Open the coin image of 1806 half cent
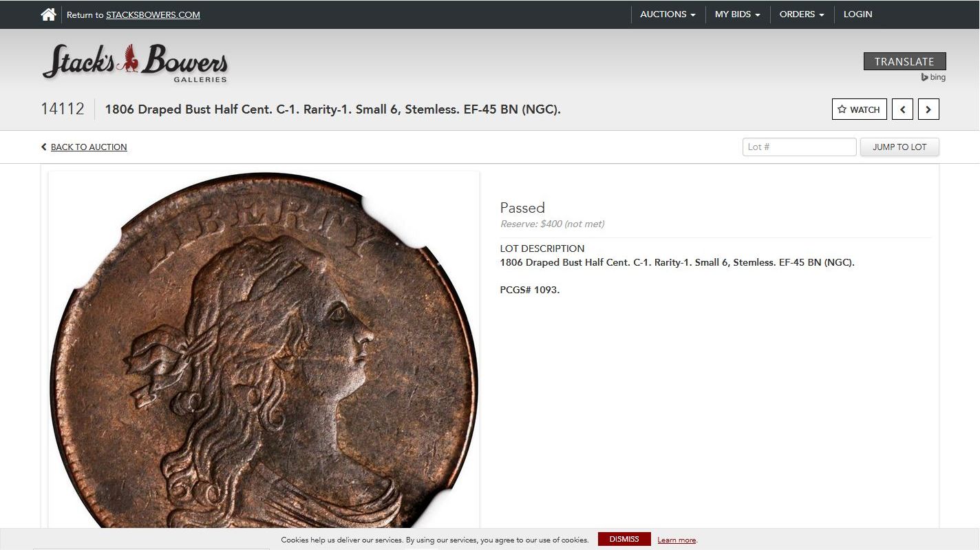The height and width of the screenshot is (550, 980). tap(264, 350)
